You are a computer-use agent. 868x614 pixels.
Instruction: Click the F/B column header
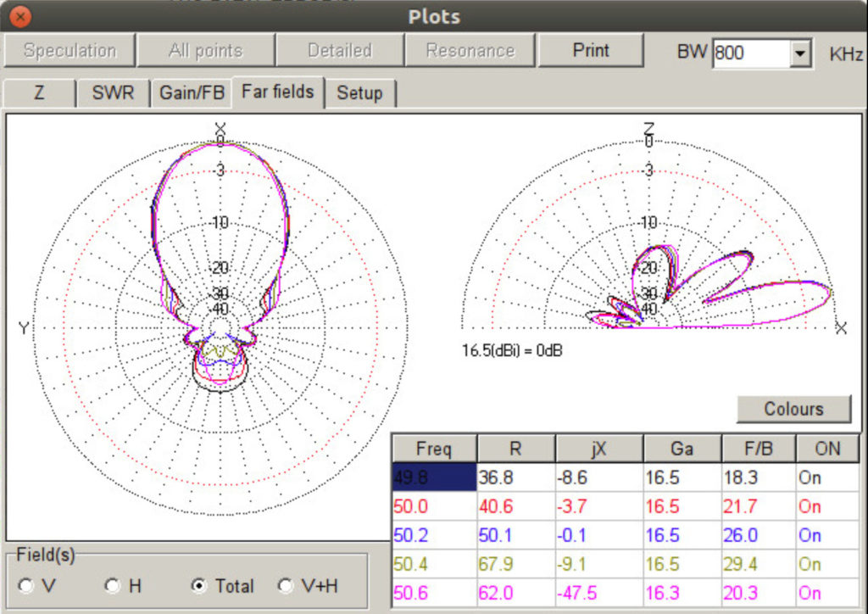pos(758,449)
